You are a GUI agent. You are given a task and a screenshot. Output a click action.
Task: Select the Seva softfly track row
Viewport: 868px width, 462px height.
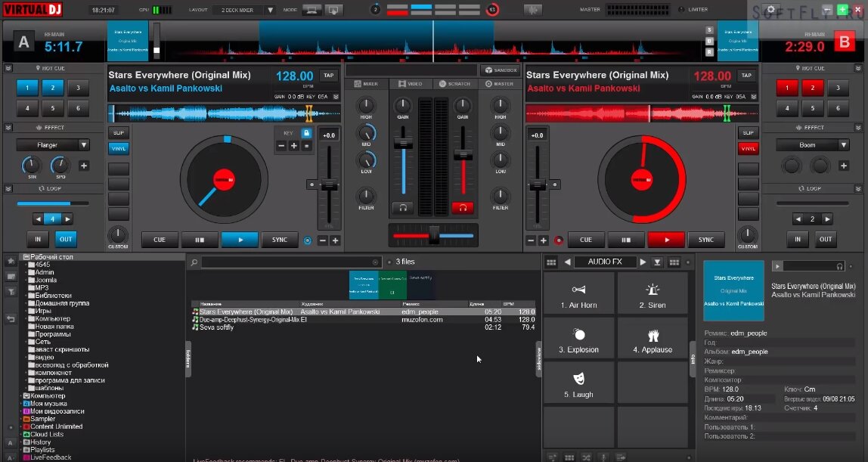pos(364,327)
